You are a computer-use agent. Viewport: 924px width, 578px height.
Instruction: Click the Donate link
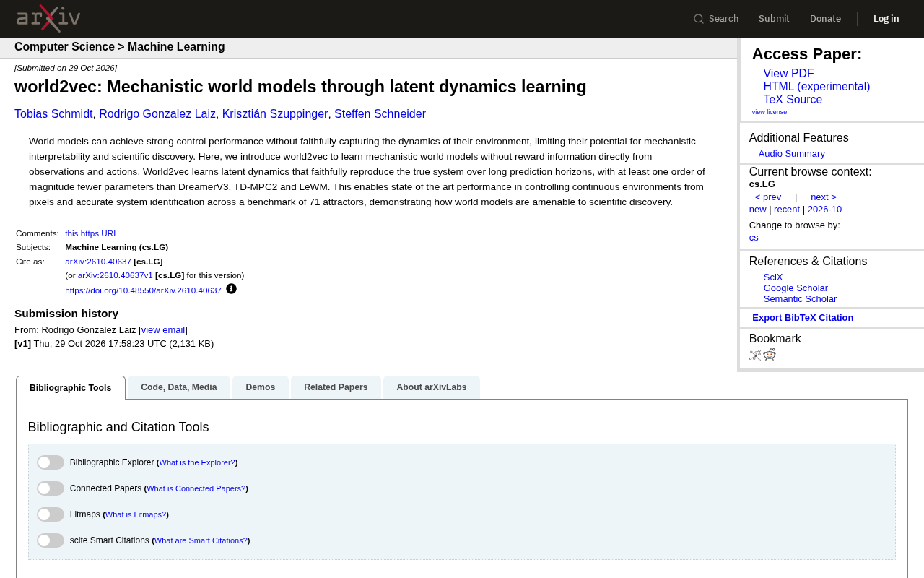[825, 19]
